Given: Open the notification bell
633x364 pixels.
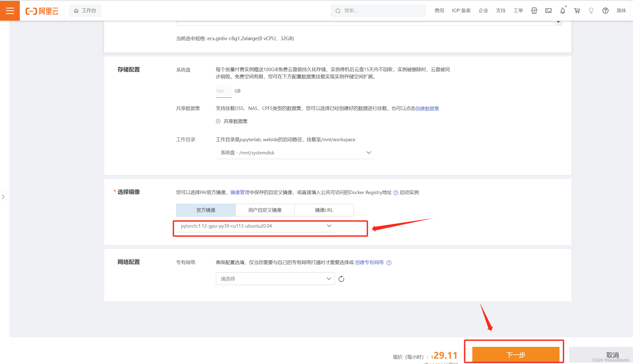Looking at the screenshot, I should click(x=563, y=11).
